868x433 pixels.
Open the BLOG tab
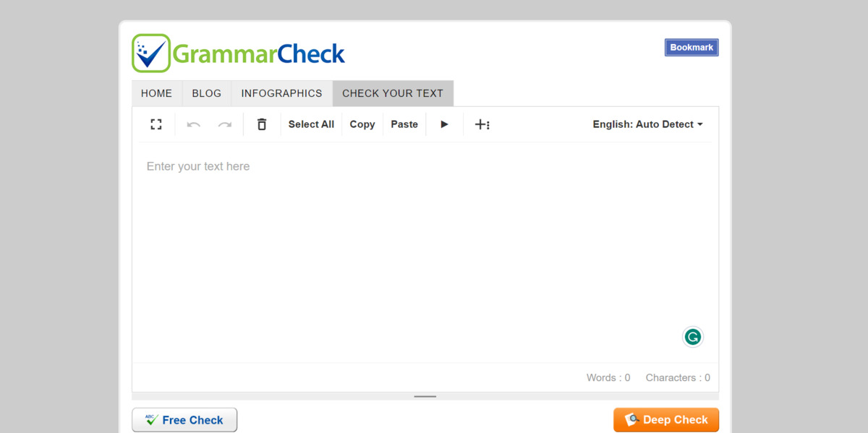pyautogui.click(x=207, y=93)
